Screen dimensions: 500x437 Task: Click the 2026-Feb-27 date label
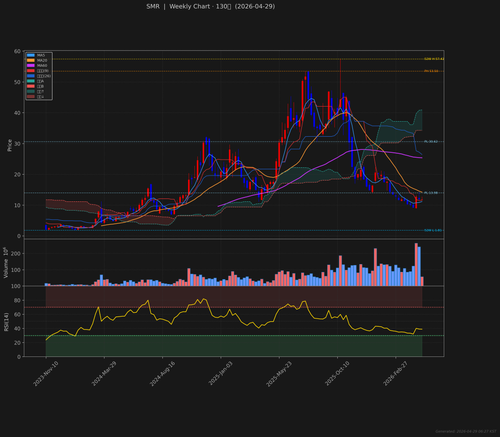(396, 374)
